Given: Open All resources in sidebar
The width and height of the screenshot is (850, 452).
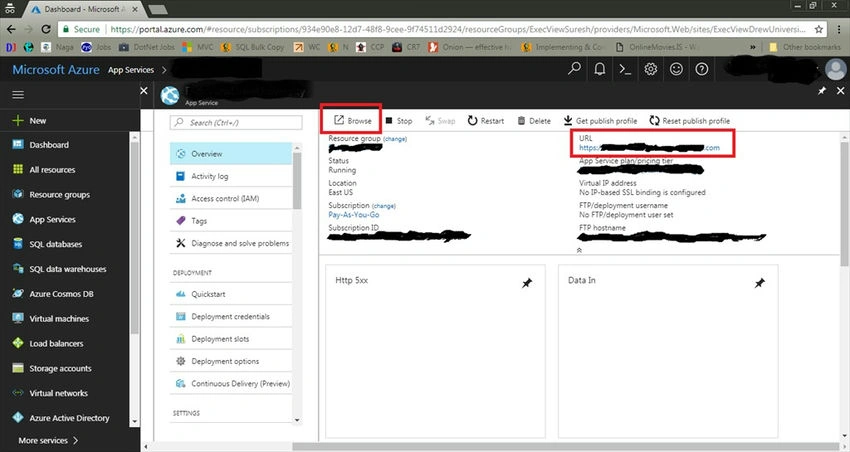Looking at the screenshot, I should [44, 170].
